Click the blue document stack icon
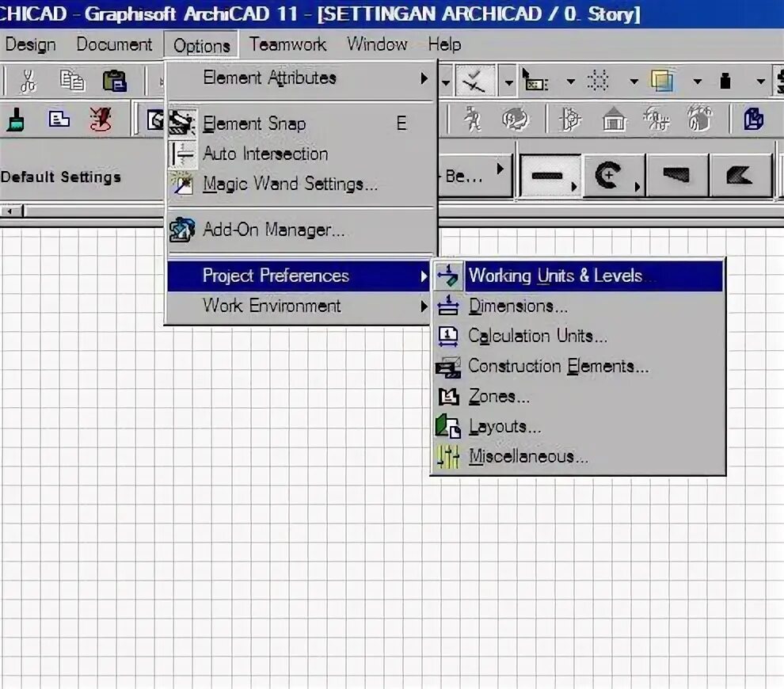The width and height of the screenshot is (784, 689). click(753, 119)
